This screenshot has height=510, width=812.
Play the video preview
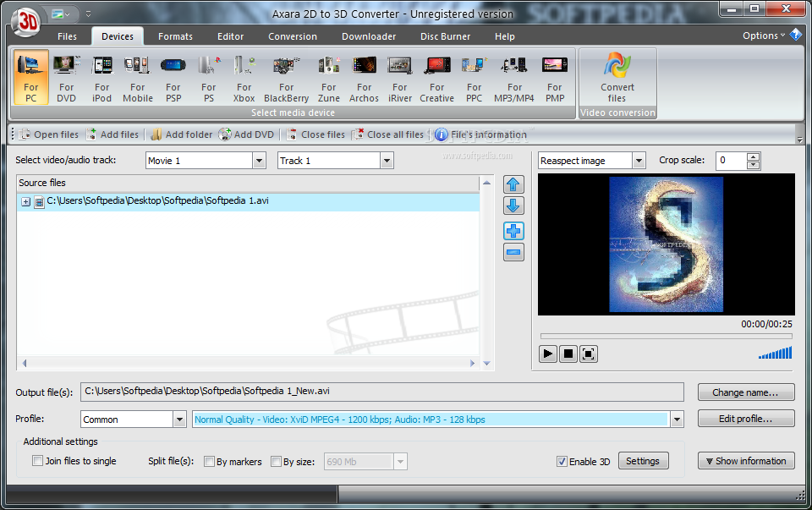click(x=547, y=354)
